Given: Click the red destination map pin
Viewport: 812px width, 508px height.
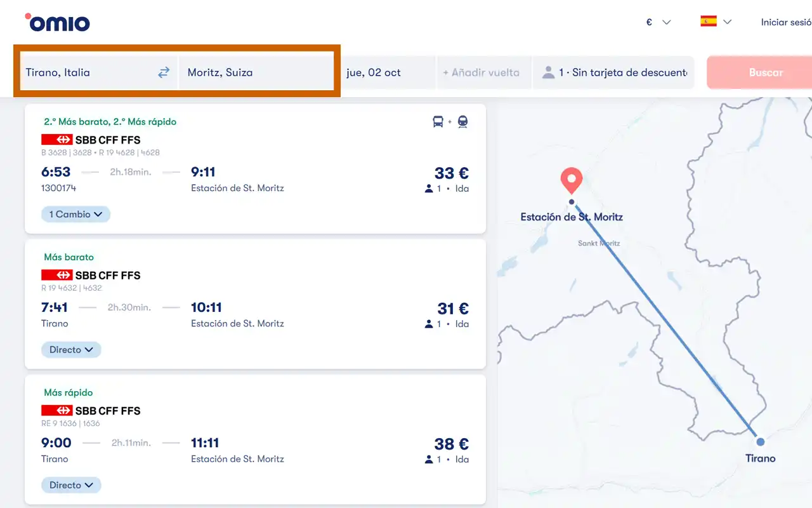Looking at the screenshot, I should (x=572, y=180).
